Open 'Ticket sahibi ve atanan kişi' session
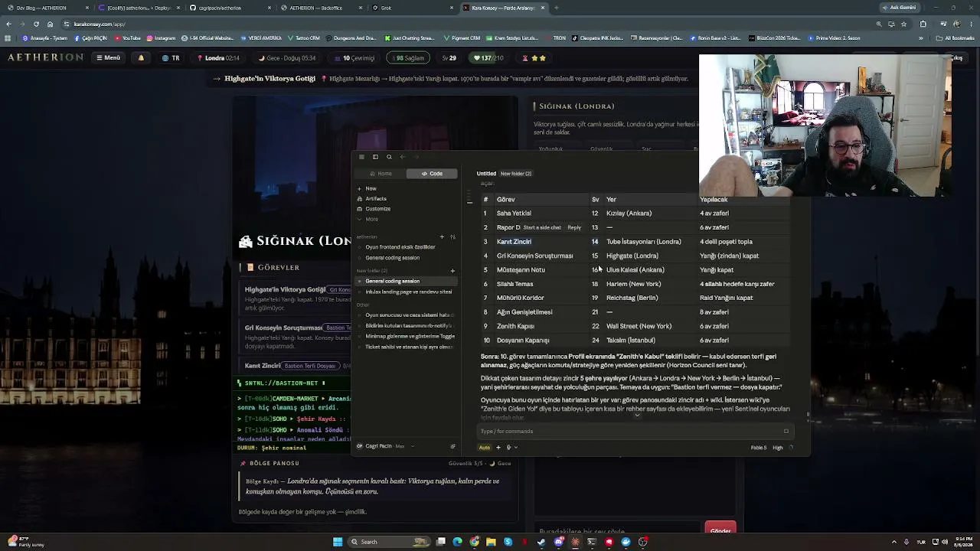The height and width of the screenshot is (551, 980). [410, 347]
